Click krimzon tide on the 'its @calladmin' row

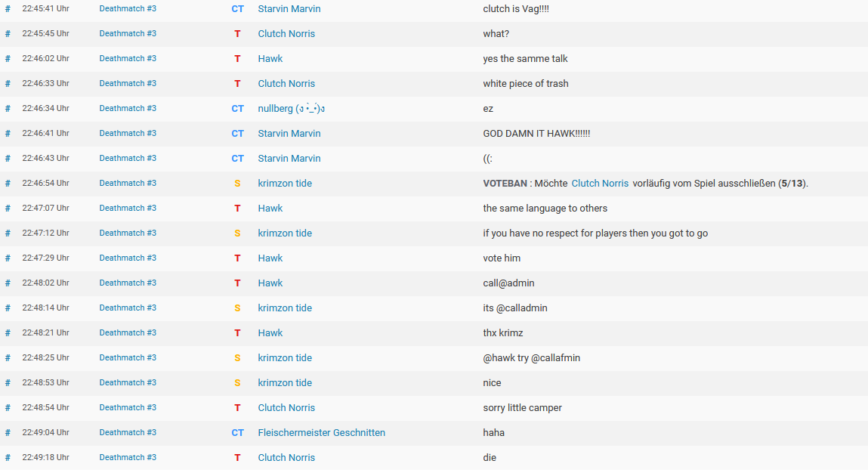(x=285, y=308)
